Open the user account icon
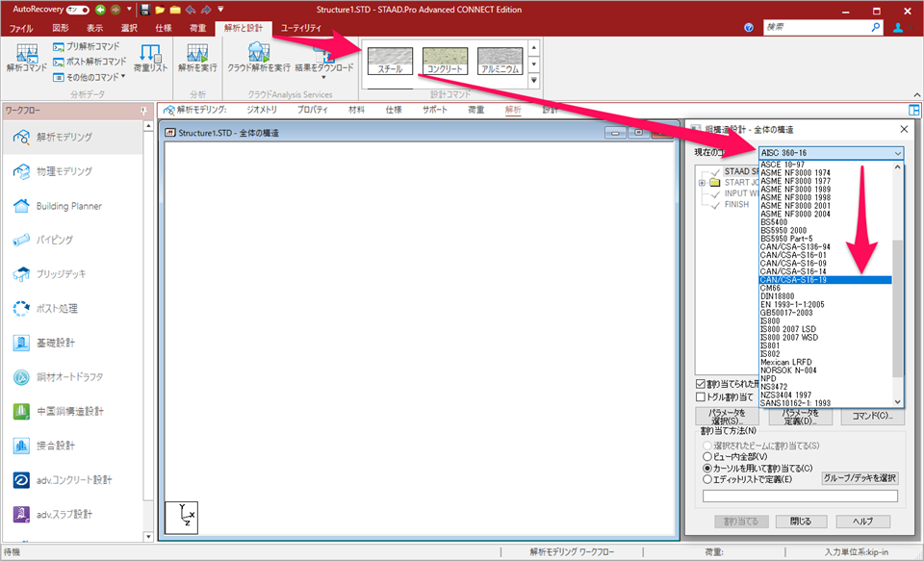Viewport: 924px width, 561px height. pos(897,28)
